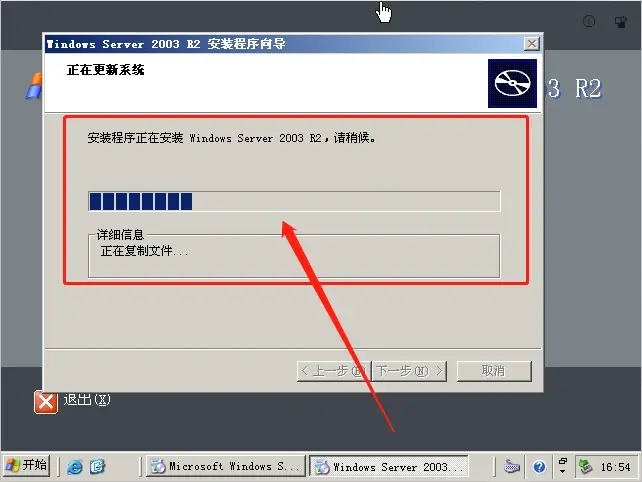This screenshot has height=482, width=642.
Task: Click the Exit (退出) red X icon
Action: pyautogui.click(x=46, y=402)
